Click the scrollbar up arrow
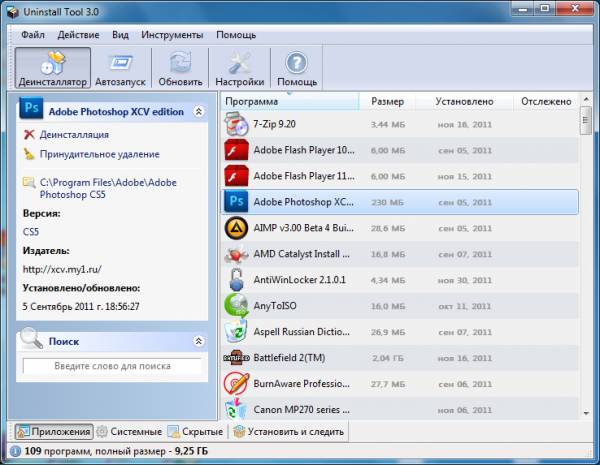Image resolution: width=600 pixels, height=465 pixels. coord(586,100)
